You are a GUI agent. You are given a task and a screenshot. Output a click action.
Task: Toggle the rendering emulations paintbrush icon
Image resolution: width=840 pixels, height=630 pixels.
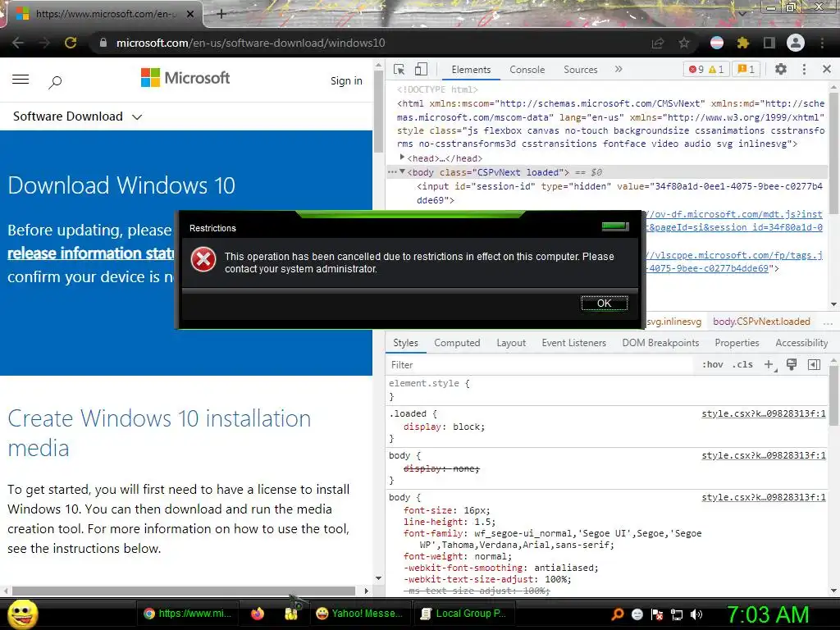pyautogui.click(x=792, y=365)
